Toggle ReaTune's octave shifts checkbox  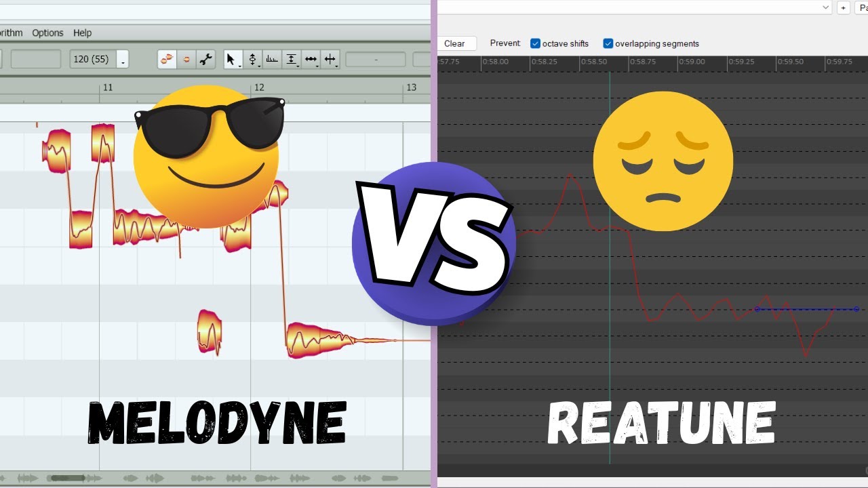[535, 43]
